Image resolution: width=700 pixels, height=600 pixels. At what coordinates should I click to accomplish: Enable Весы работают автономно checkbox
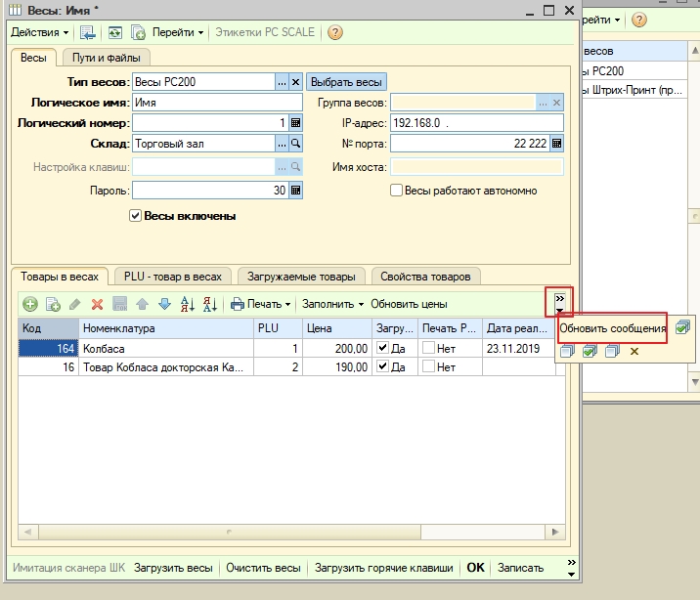(x=397, y=191)
